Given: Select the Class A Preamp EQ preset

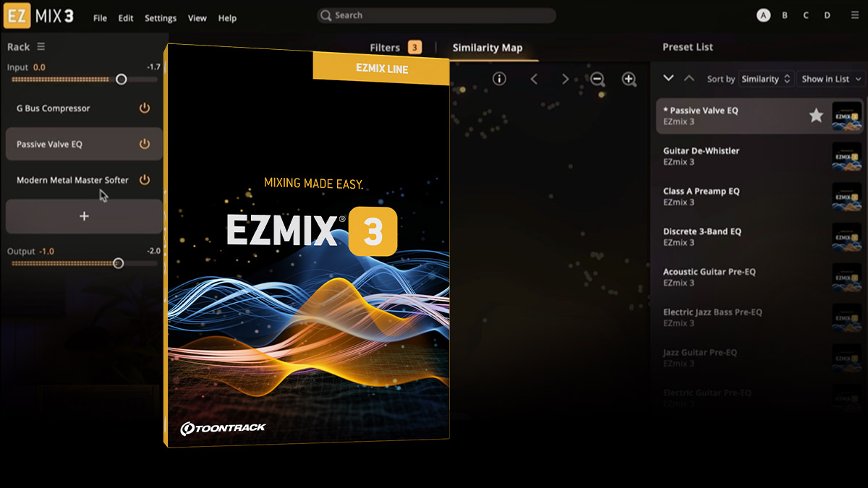Looking at the screenshot, I should point(760,197).
